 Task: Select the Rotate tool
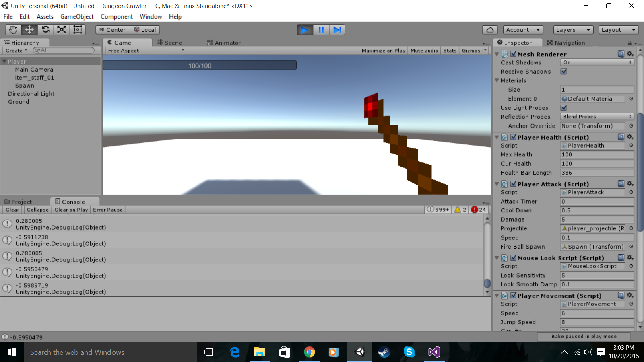pyautogui.click(x=45, y=30)
